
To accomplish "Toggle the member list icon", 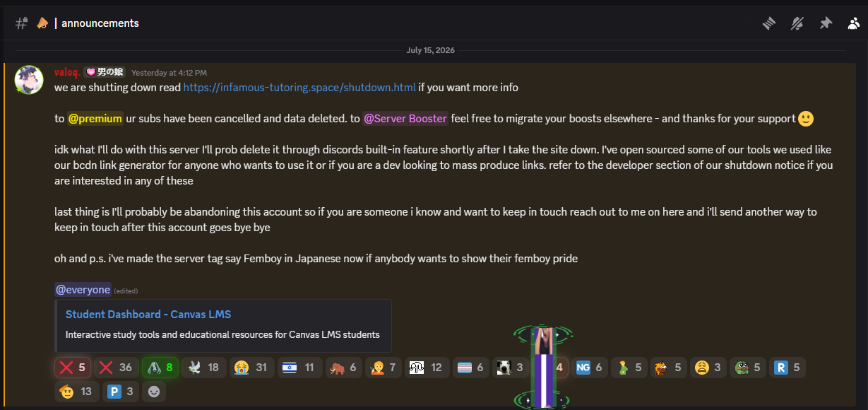I will coord(853,23).
